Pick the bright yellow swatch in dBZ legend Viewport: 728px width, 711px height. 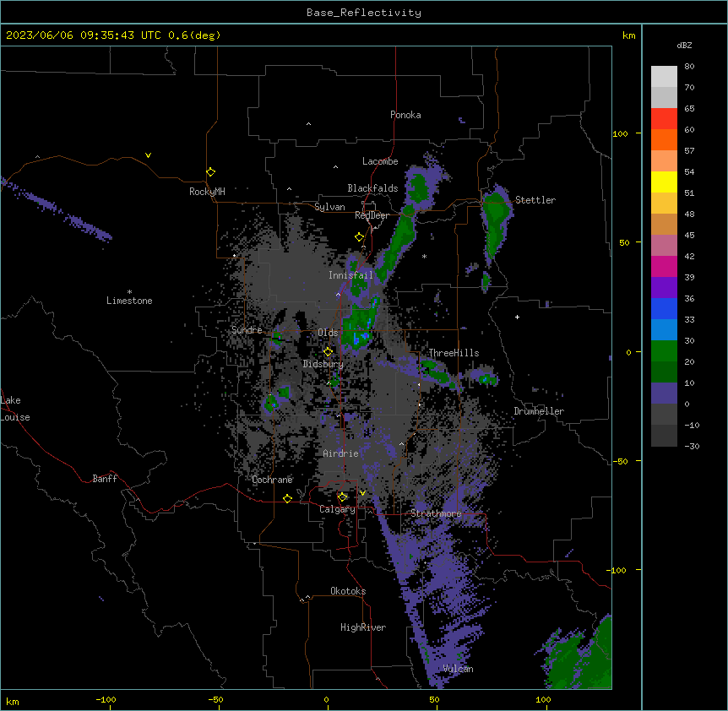[664, 182]
